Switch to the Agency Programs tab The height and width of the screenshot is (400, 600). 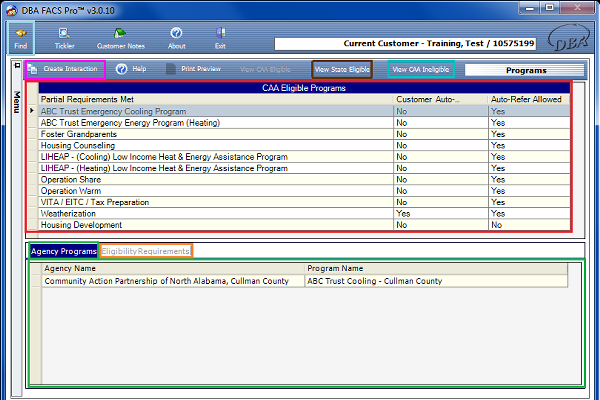(64, 251)
